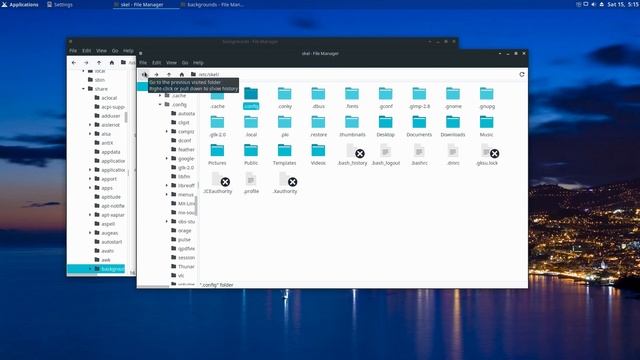The height and width of the screenshot is (360, 640).
Task: Click up-folder arrow in backgrounds window
Action: (99, 63)
